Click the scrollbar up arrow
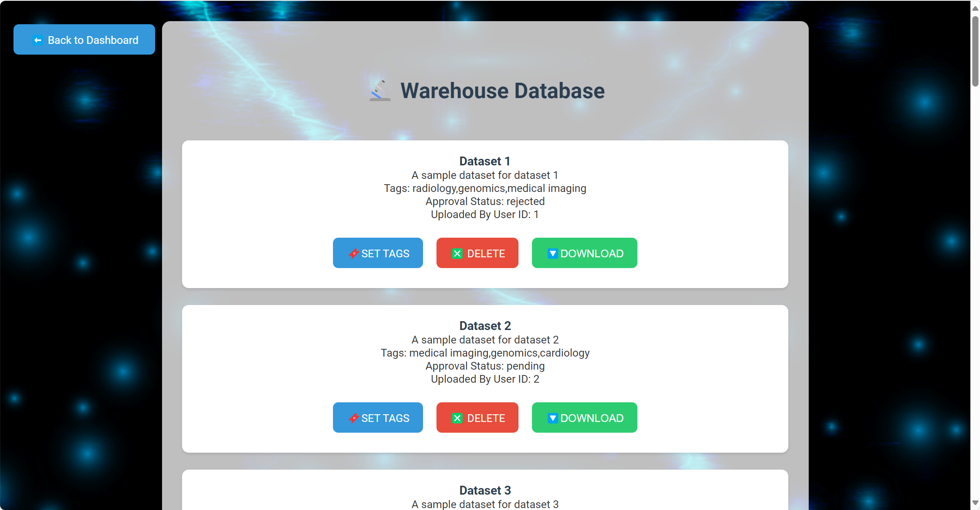This screenshot has height=510, width=980. pos(975,8)
